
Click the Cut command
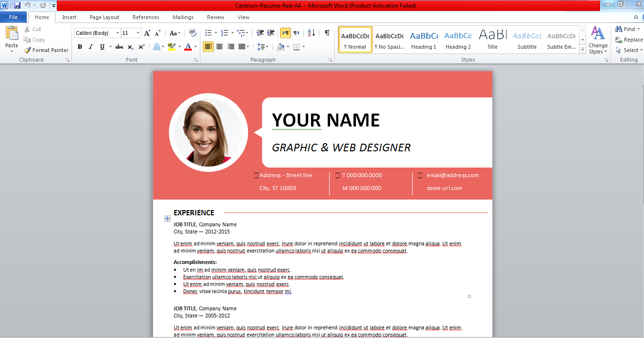coord(33,29)
